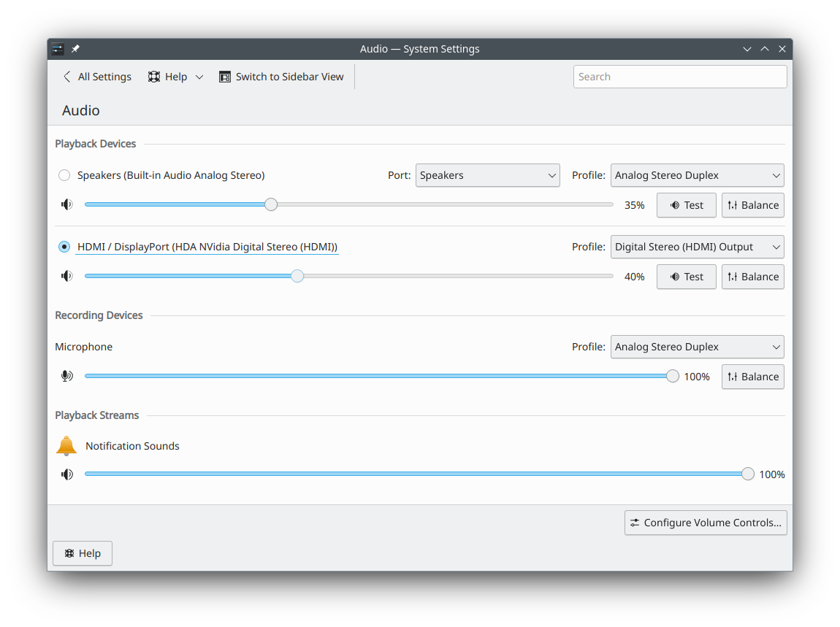840x627 pixels.
Task: Click the pin icon in title bar
Action: (75, 49)
